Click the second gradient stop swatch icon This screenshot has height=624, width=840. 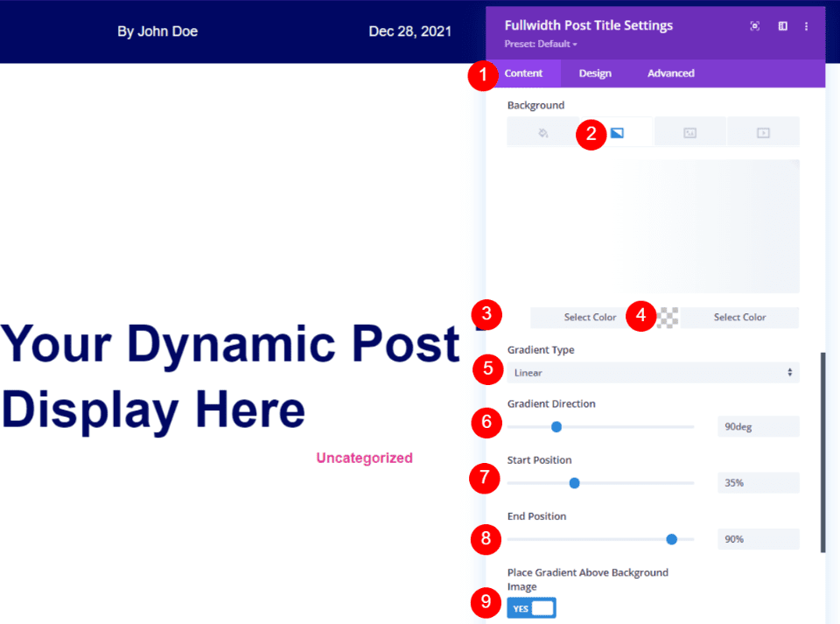(x=665, y=317)
